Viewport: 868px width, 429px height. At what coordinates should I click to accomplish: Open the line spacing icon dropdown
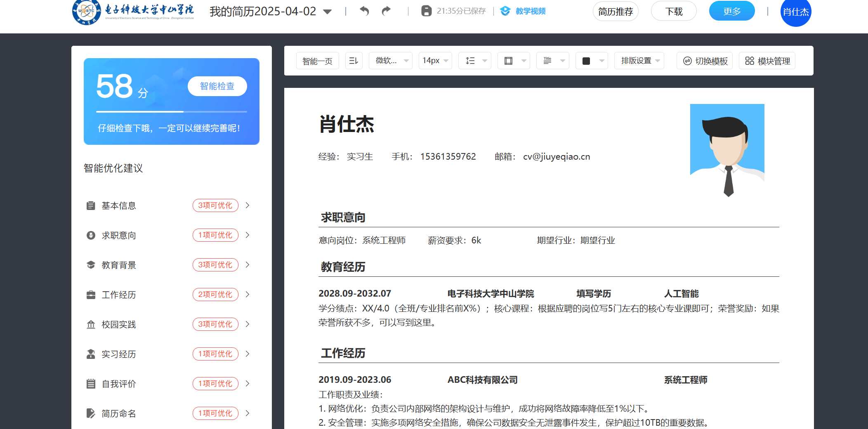tap(474, 61)
